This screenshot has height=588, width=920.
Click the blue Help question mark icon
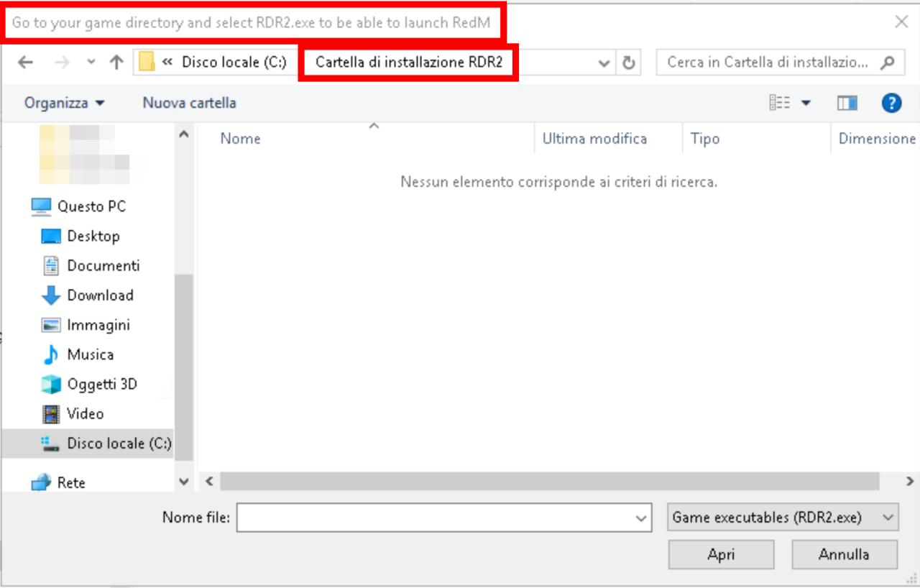(x=891, y=104)
